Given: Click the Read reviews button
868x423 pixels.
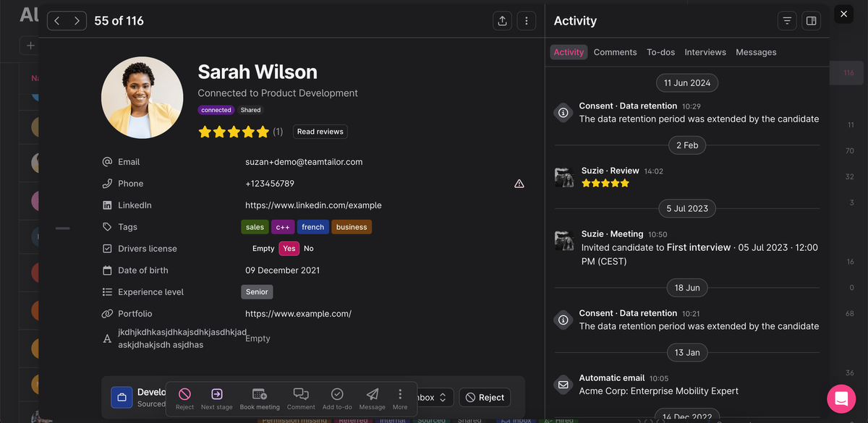Looking at the screenshot, I should (x=320, y=132).
